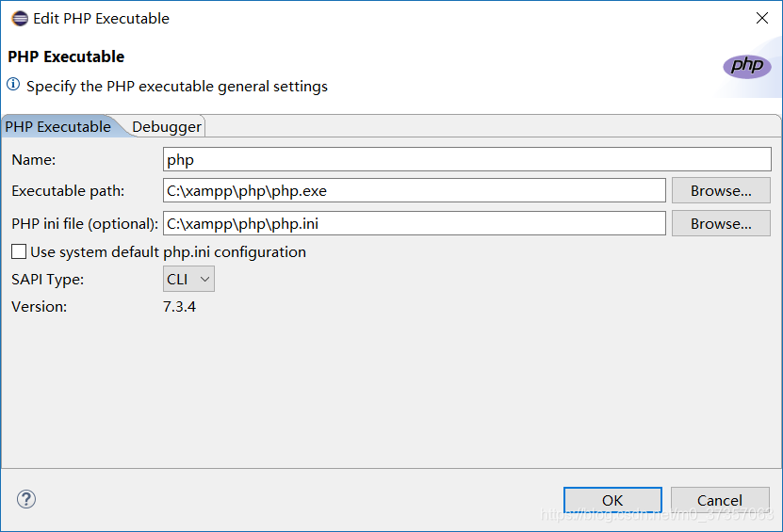Select the PHP Executable tab
The image size is (783, 532).
pyautogui.click(x=58, y=127)
